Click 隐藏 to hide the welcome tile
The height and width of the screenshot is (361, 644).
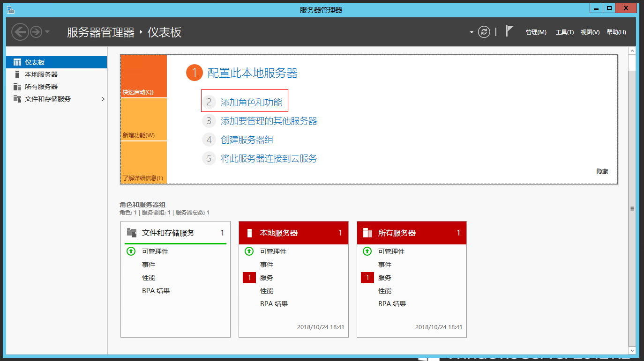point(602,171)
